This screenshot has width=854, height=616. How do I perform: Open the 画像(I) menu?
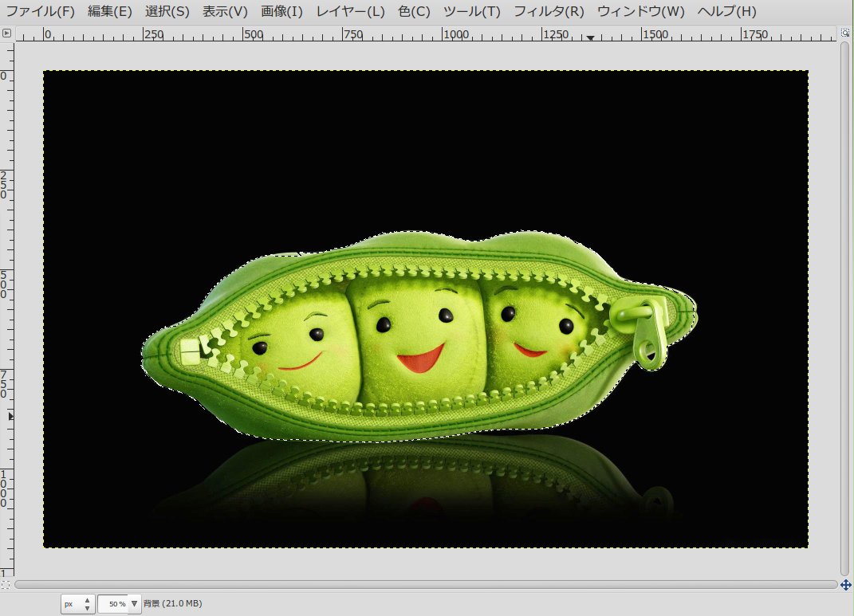point(281,11)
